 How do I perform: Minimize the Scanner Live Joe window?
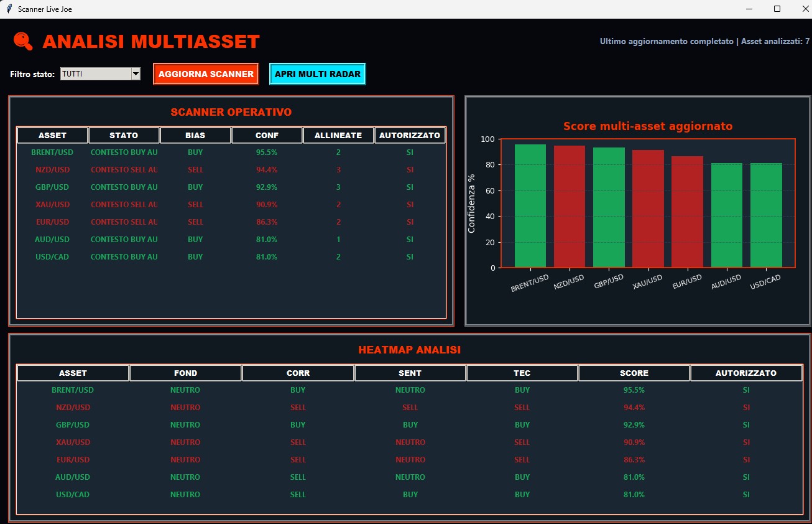click(749, 9)
